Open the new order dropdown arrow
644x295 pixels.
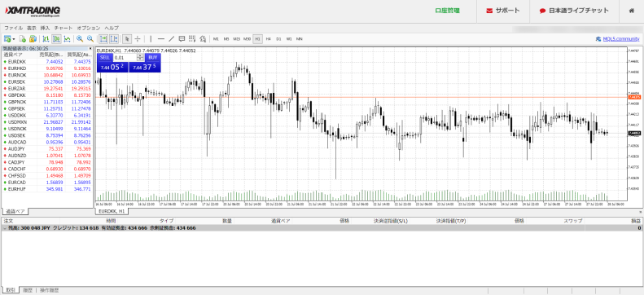point(14,39)
